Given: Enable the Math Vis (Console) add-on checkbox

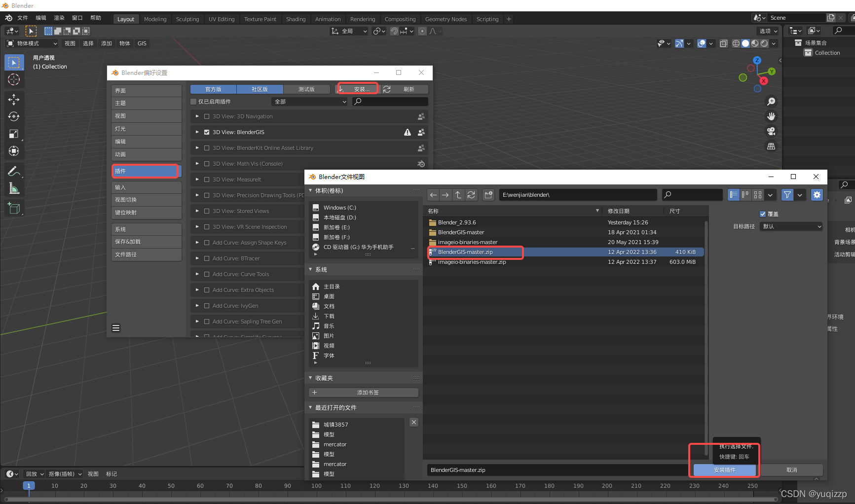Looking at the screenshot, I should coord(207,164).
